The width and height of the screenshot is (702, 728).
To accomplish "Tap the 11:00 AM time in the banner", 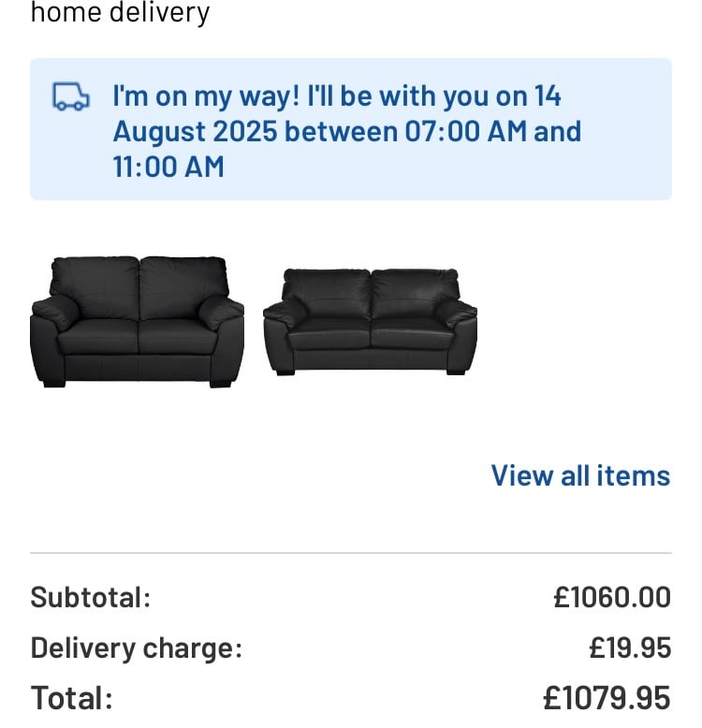I will (x=168, y=167).
